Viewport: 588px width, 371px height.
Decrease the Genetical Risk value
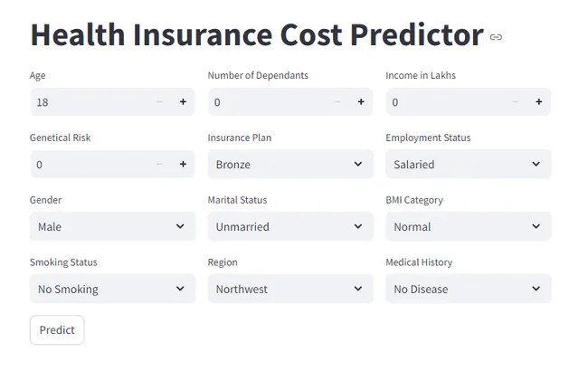tap(160, 165)
